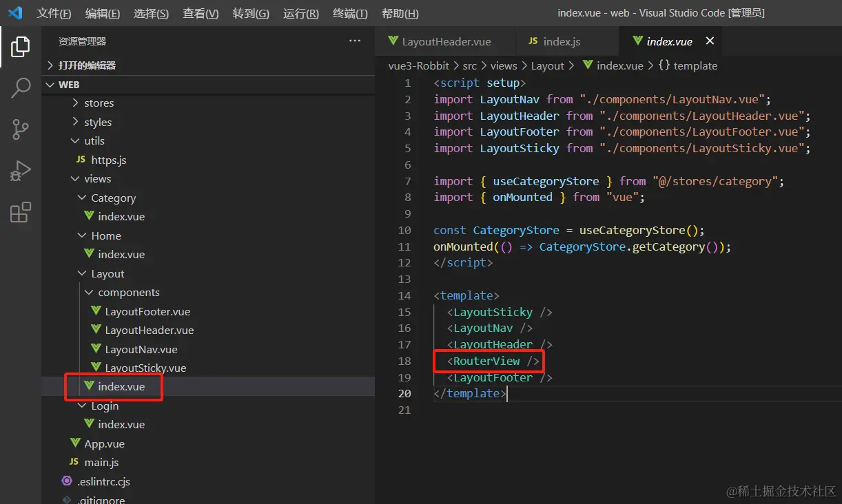842x504 pixels.
Task: Click the explorer panel more actions ellipsis
Action: point(355,41)
